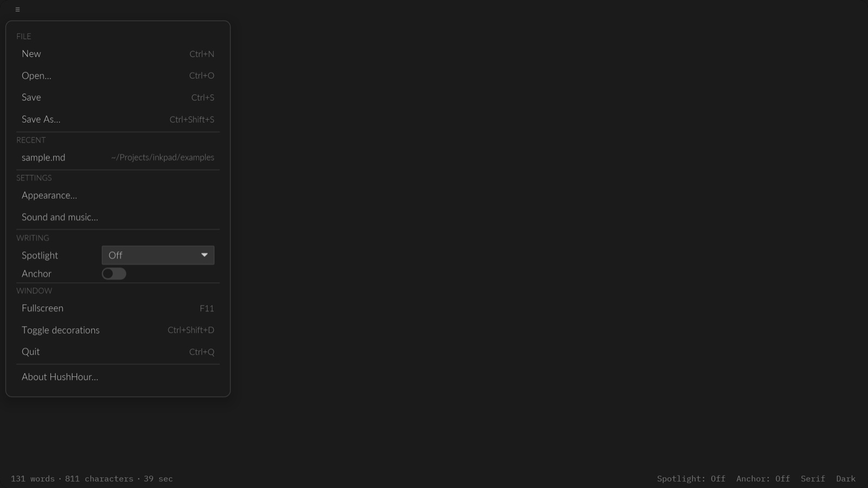
Task: Switch the Serif font status item
Action: (813, 479)
